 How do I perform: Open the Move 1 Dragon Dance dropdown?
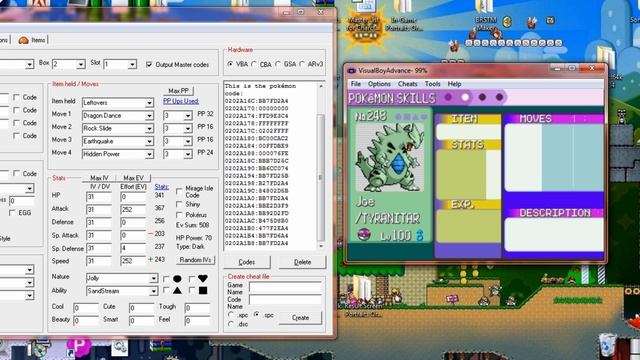pyautogui.click(x=149, y=116)
